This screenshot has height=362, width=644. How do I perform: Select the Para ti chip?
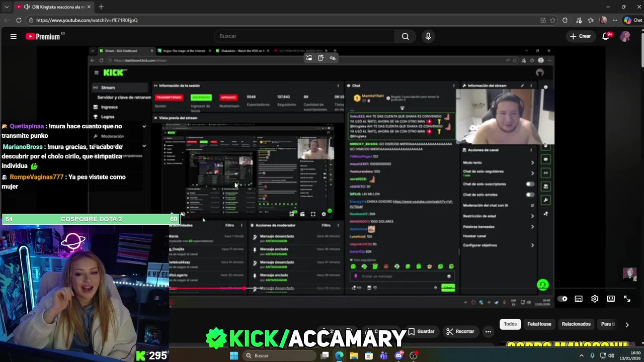point(608,324)
